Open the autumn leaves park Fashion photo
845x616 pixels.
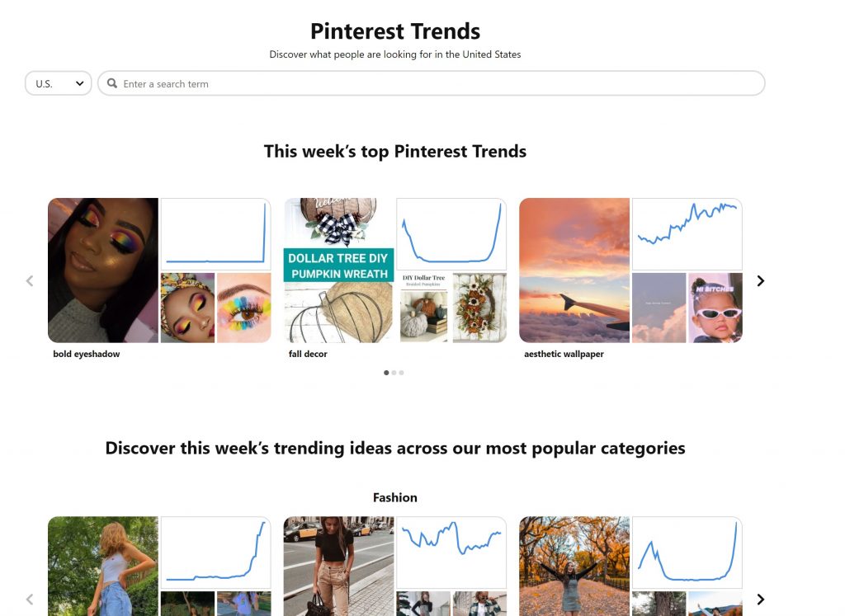(x=574, y=567)
